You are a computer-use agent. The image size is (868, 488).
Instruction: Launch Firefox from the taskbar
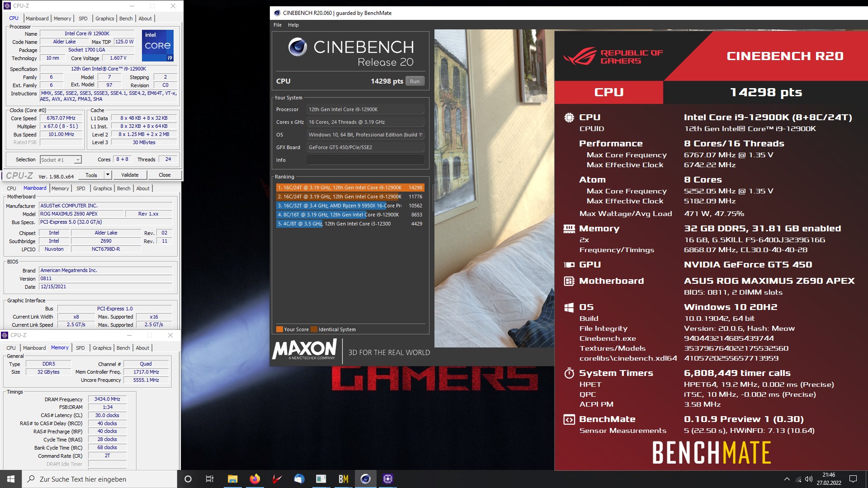pyautogui.click(x=255, y=479)
